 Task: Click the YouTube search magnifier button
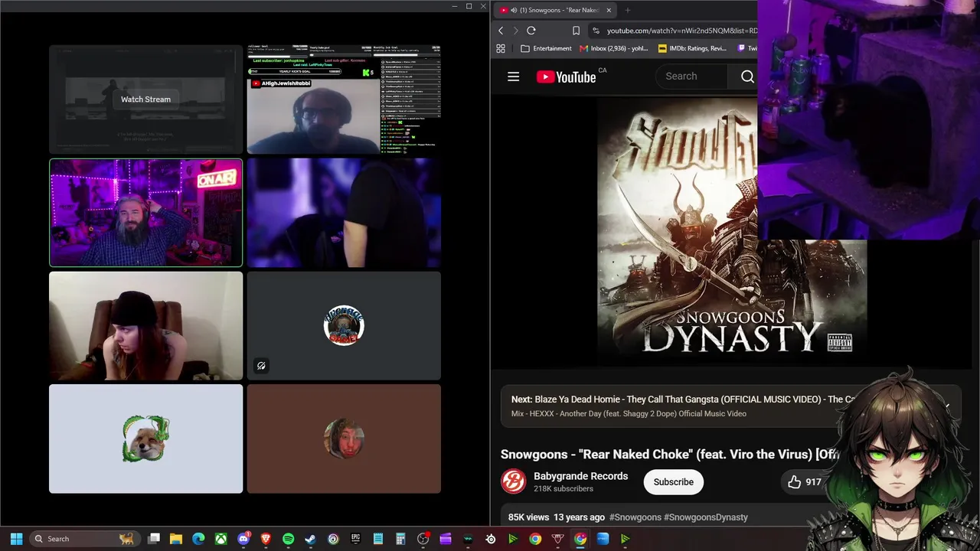747,77
